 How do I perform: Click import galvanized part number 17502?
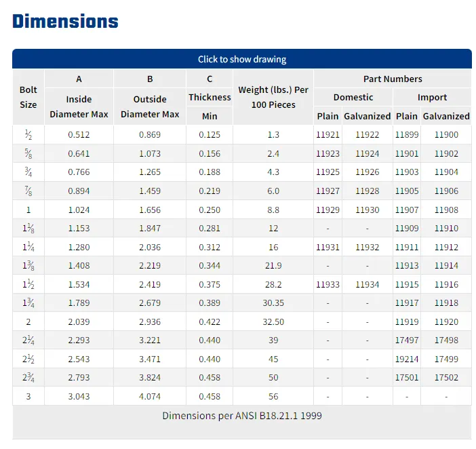point(446,378)
